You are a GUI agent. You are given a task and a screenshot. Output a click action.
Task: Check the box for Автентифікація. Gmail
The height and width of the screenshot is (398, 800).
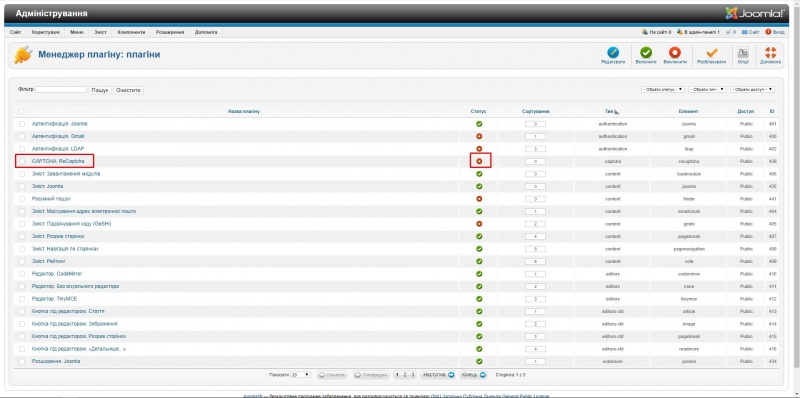[x=21, y=136]
